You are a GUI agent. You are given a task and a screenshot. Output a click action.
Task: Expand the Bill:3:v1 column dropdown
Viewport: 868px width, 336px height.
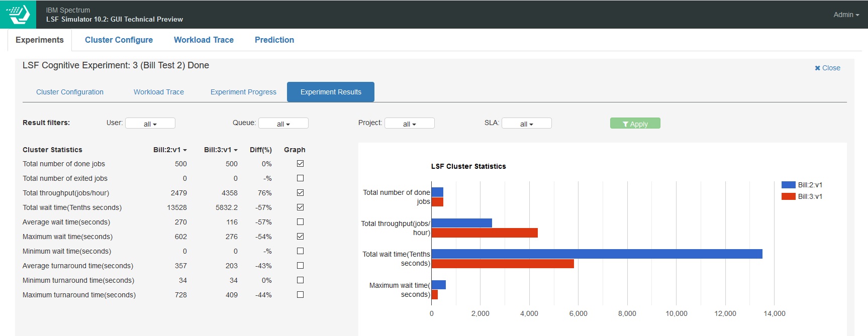pyautogui.click(x=221, y=150)
